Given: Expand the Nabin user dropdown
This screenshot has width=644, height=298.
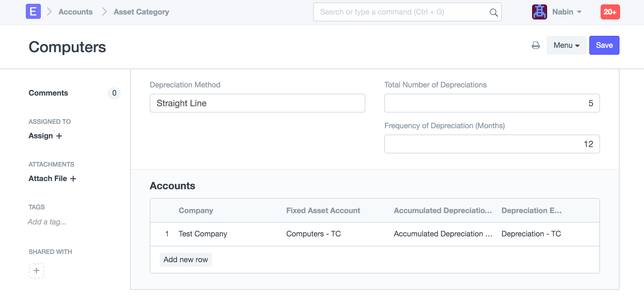Looking at the screenshot, I should 567,12.
